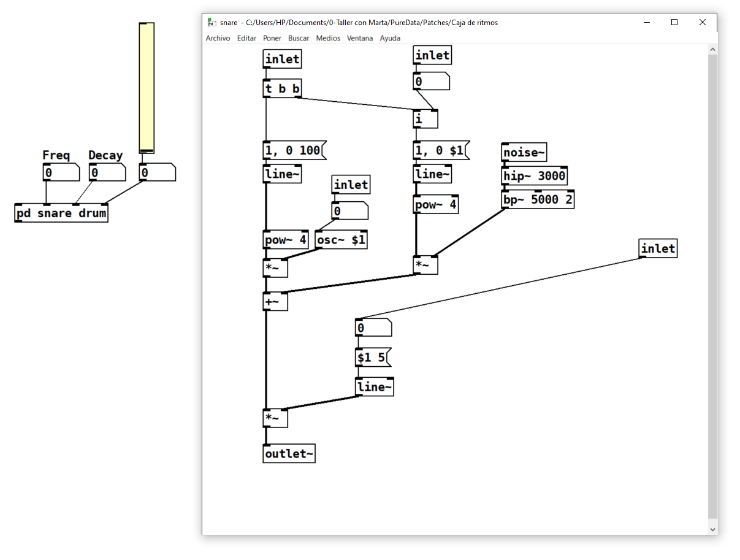Viewport: 740px width, 560px height.
Task: Select the Decay number box
Action: point(107,173)
